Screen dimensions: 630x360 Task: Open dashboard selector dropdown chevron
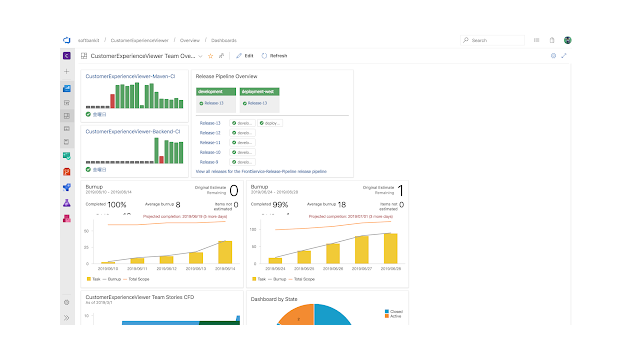coord(200,56)
